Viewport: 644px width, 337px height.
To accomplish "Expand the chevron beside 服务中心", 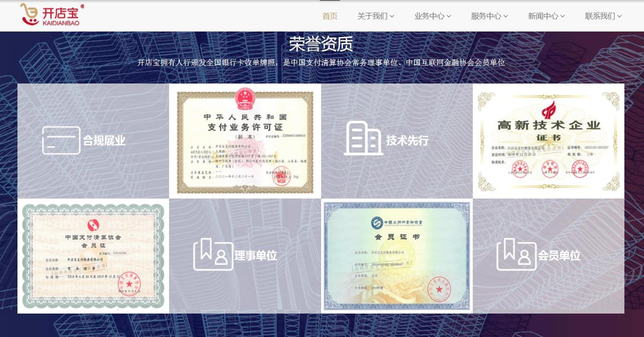I will coord(506,17).
